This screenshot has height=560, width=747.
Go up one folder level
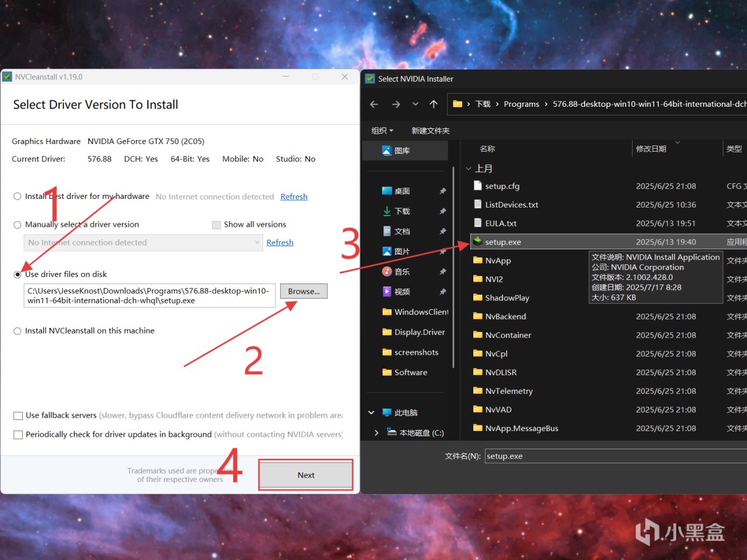[434, 104]
